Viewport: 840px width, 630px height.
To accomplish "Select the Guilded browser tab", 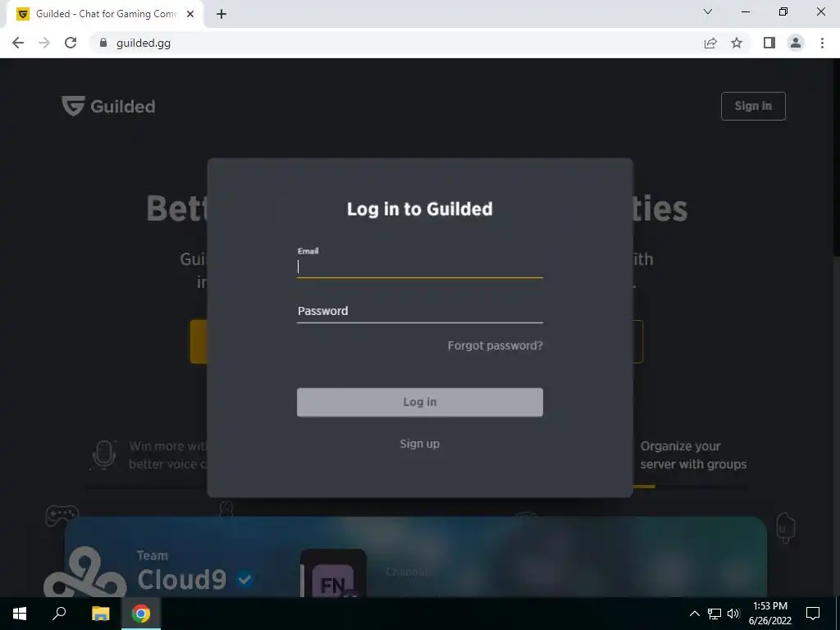I will pos(104,14).
